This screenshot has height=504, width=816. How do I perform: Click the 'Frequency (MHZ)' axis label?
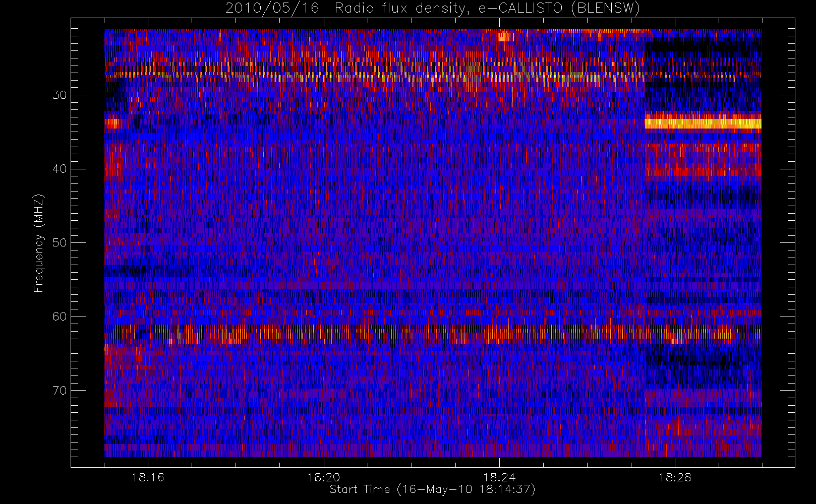tap(39, 243)
